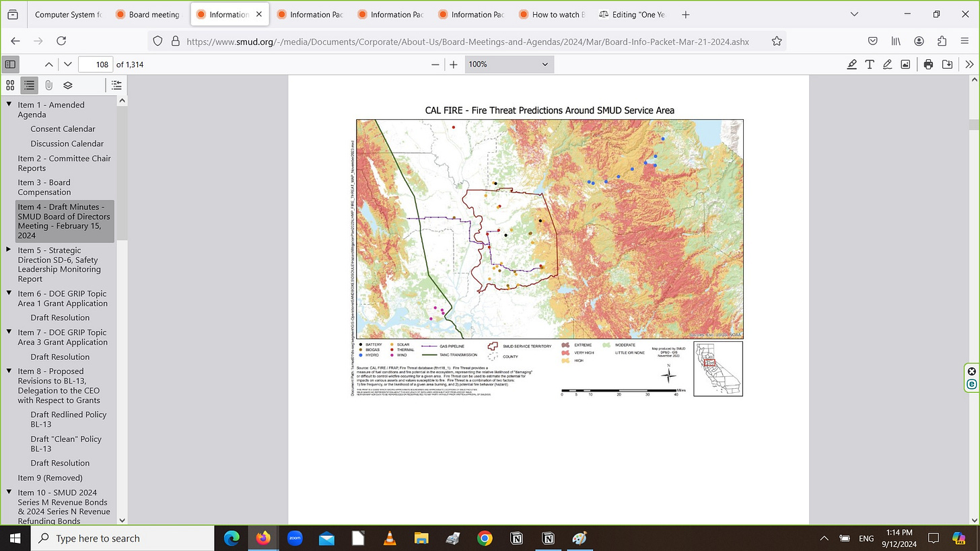Click the page number input field
This screenshot has width=980, height=551.
pyautogui.click(x=95, y=65)
